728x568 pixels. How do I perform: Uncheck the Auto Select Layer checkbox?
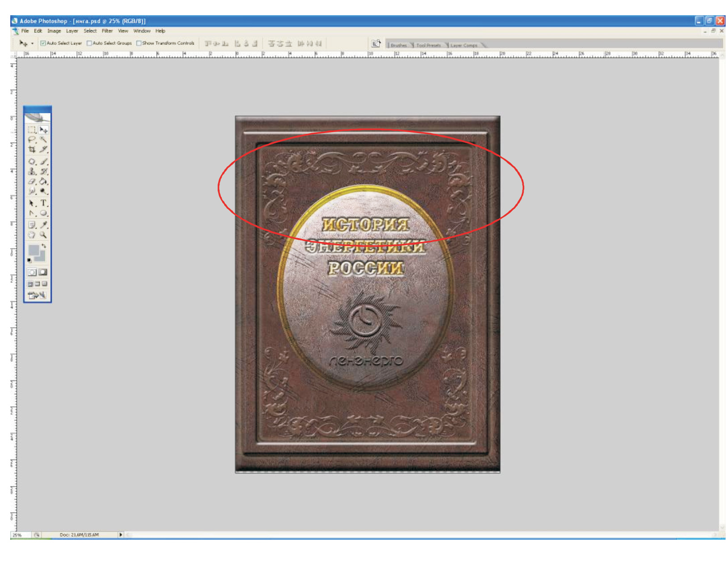43,43
